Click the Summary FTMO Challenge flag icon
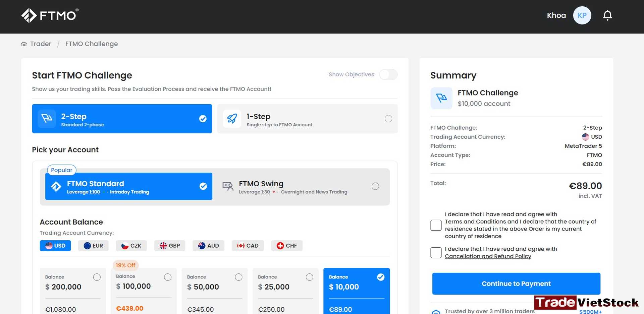Screen dimensions: 644x314 pyautogui.click(x=441, y=98)
